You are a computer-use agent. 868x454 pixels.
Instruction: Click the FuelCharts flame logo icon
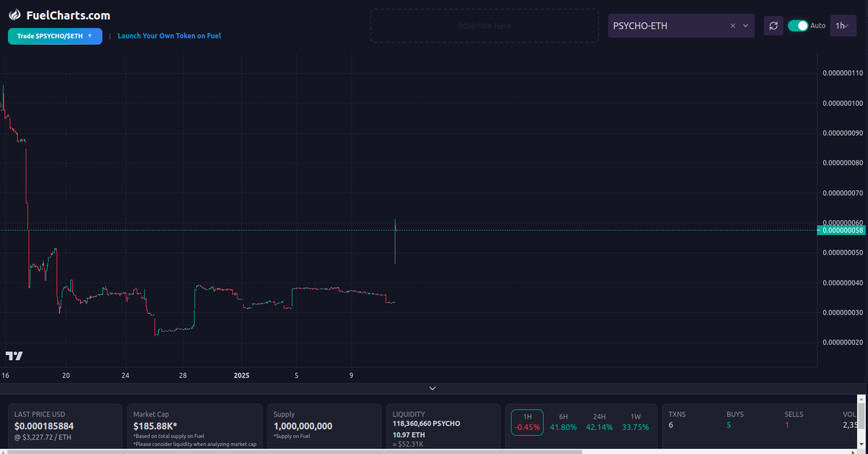coord(14,14)
